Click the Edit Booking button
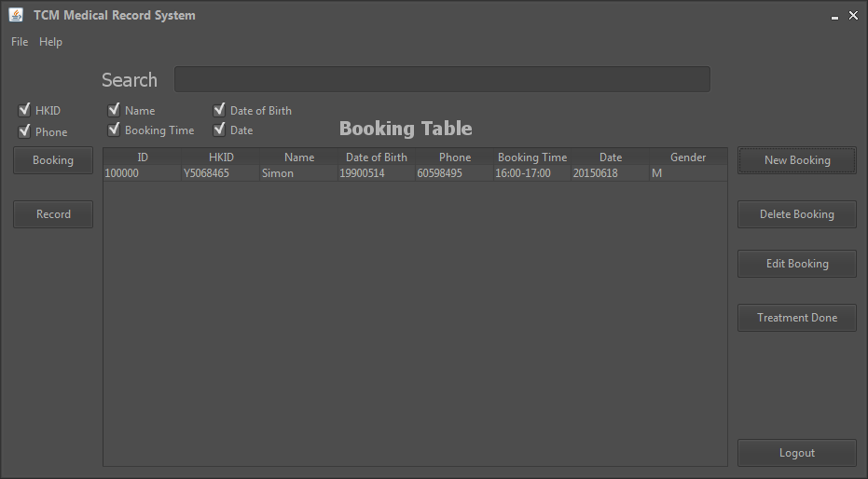 tap(797, 264)
